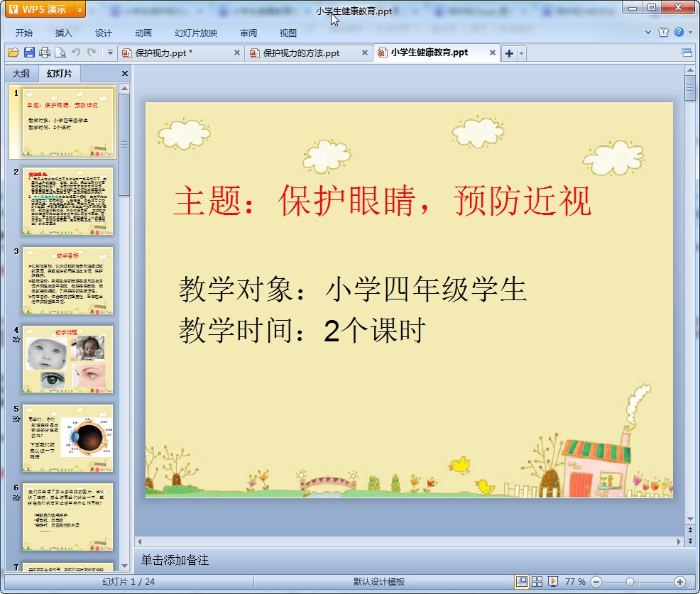Click the window arrangement icon at right of tabs

687,53
